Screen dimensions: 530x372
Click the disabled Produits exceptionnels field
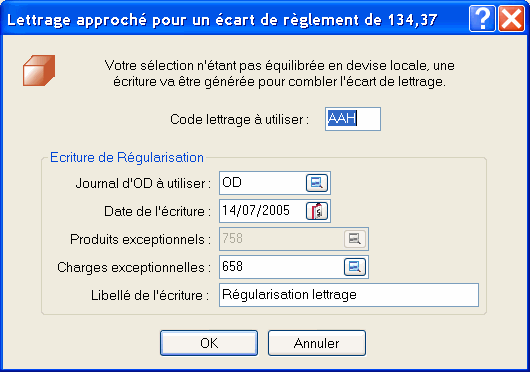click(x=281, y=239)
